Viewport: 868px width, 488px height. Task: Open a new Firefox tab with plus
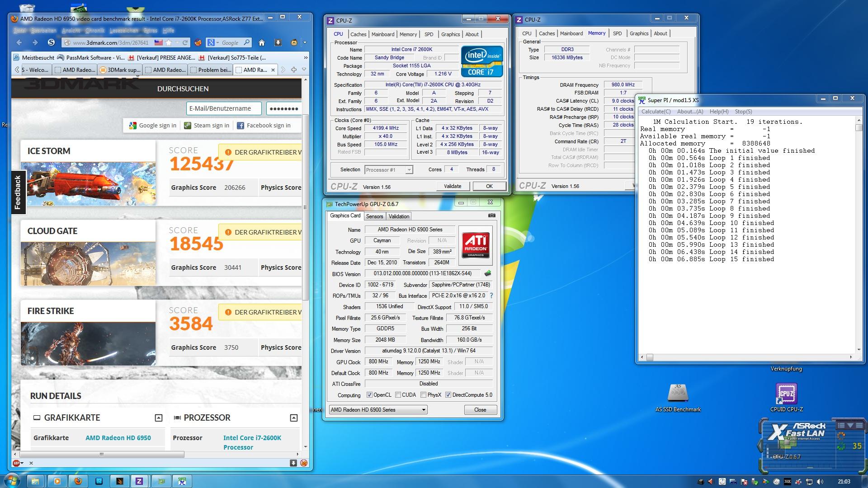click(293, 70)
